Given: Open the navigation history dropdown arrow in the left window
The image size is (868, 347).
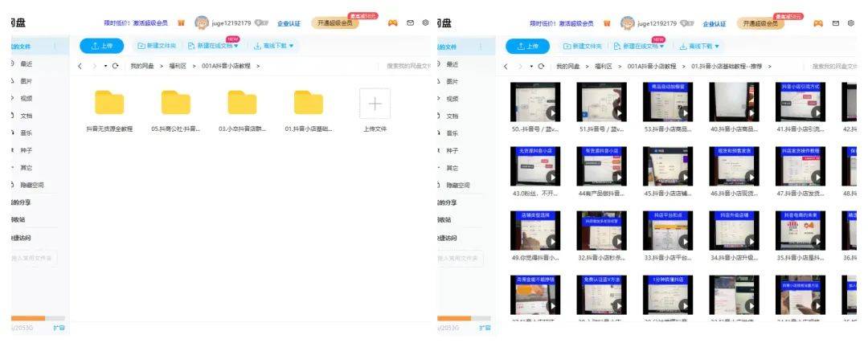Looking at the screenshot, I should click(x=105, y=67).
